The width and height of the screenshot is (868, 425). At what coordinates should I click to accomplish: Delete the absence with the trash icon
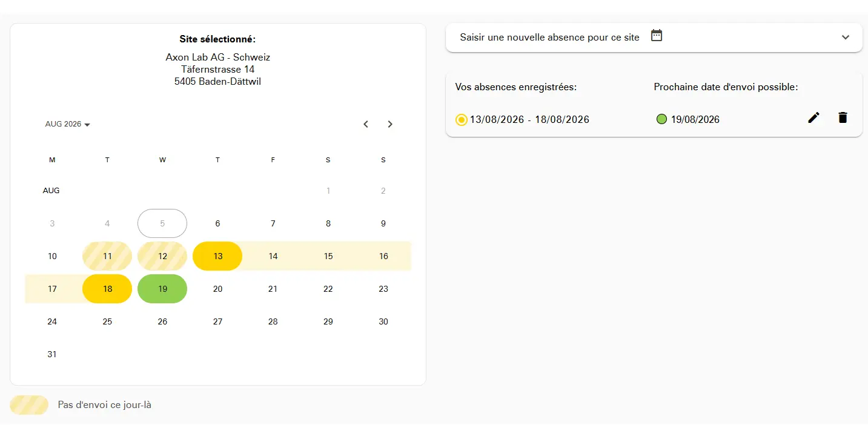click(843, 118)
